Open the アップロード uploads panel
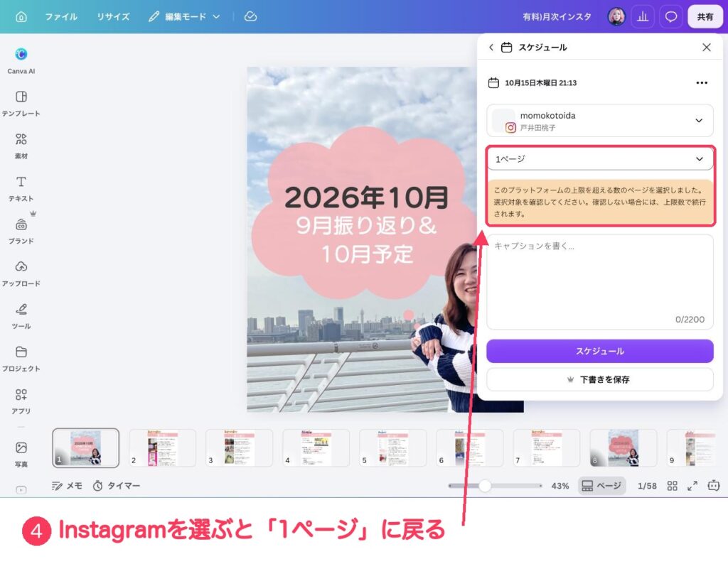Screen dimensions: 728x564 coord(21,273)
